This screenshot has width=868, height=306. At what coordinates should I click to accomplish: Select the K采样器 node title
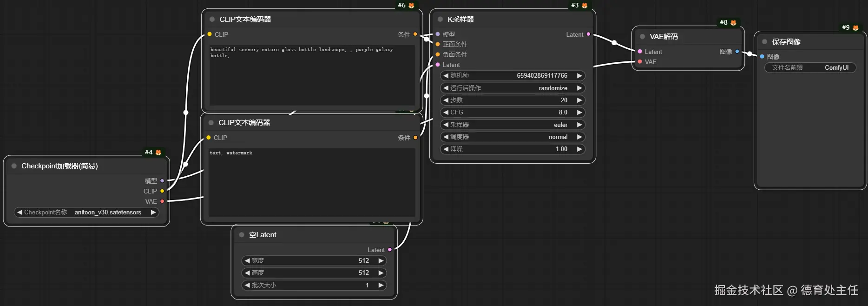coord(460,20)
